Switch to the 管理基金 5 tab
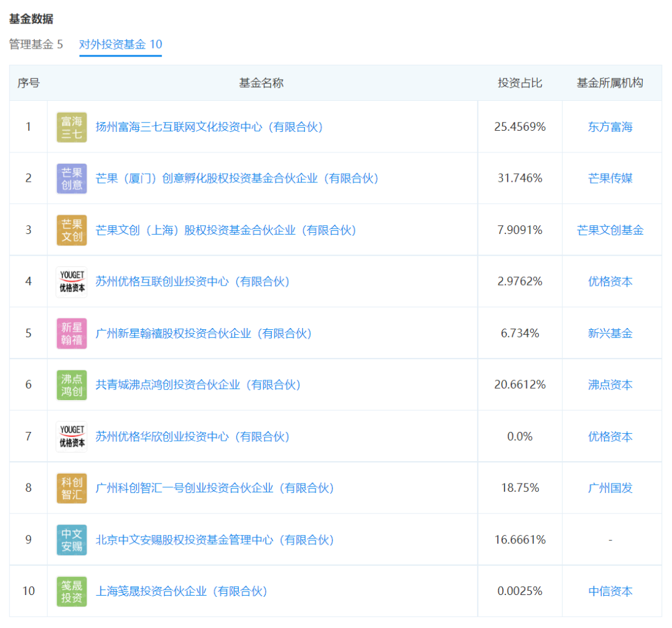The width and height of the screenshot is (672, 628). click(36, 44)
